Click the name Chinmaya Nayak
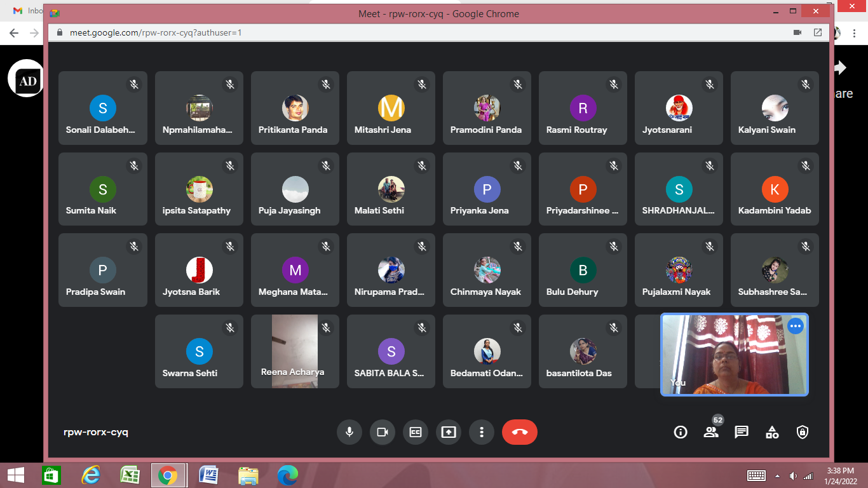 click(x=485, y=292)
